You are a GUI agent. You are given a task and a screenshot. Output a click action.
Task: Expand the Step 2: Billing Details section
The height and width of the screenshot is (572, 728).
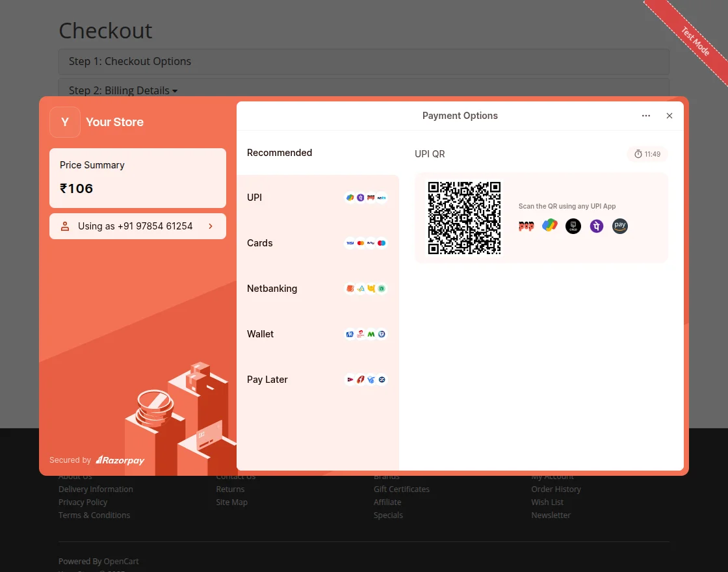click(x=122, y=90)
